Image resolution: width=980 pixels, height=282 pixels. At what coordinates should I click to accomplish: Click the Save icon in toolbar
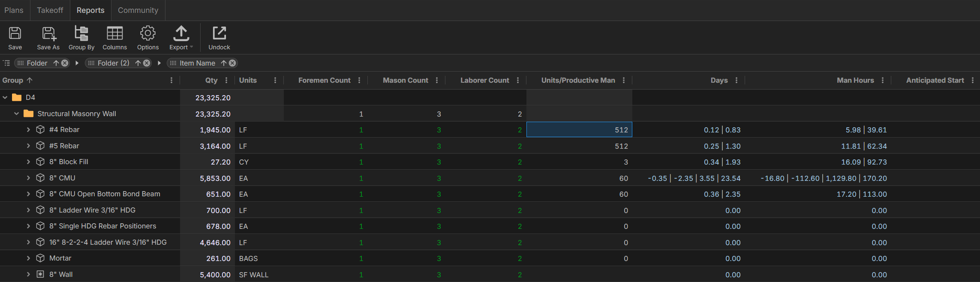click(x=15, y=38)
